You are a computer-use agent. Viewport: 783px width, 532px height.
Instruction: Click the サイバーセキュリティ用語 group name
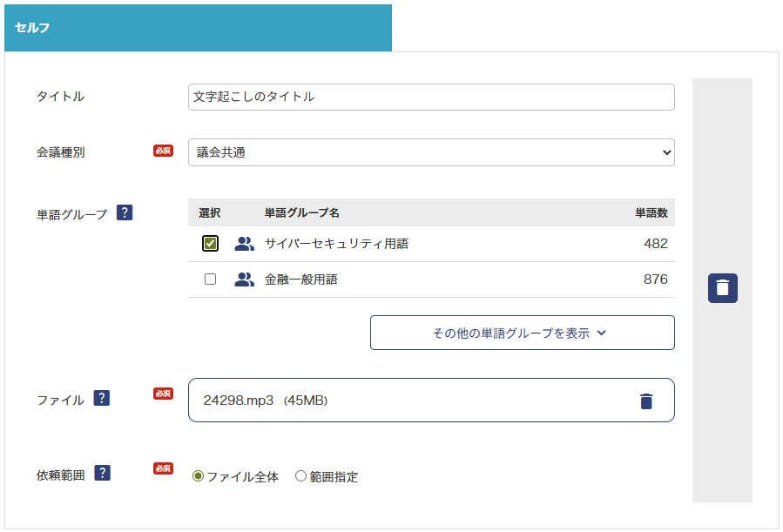point(336,244)
